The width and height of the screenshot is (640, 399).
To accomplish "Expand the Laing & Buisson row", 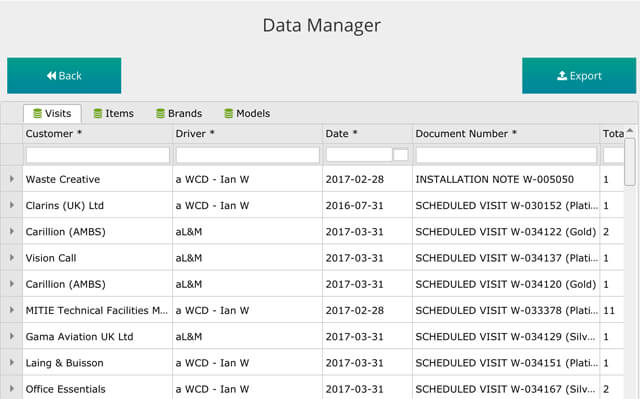I will [12, 362].
